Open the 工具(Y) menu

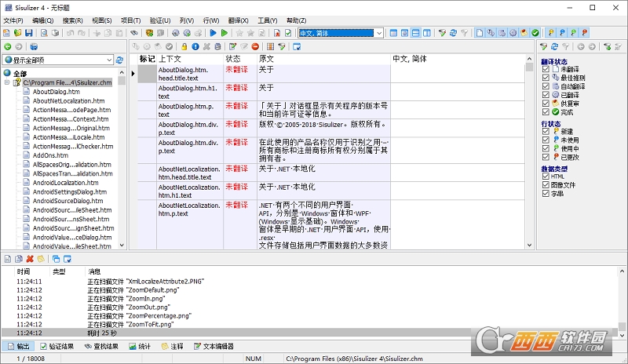[267, 20]
